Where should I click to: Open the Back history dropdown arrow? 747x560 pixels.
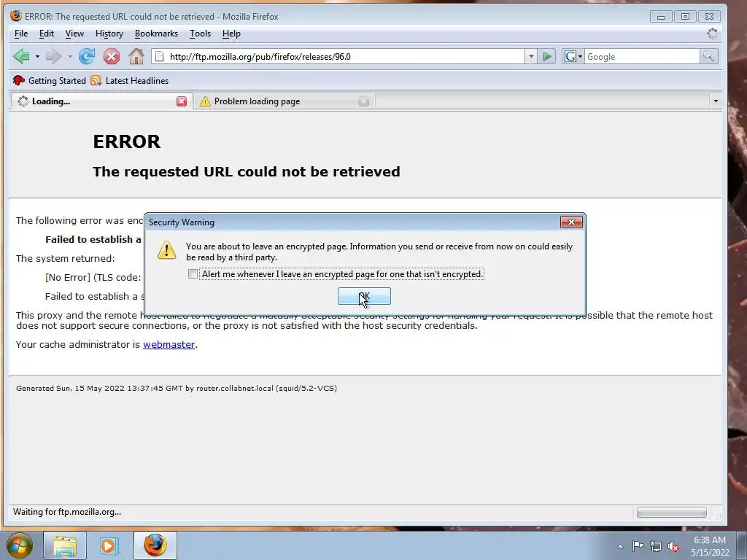pos(37,57)
